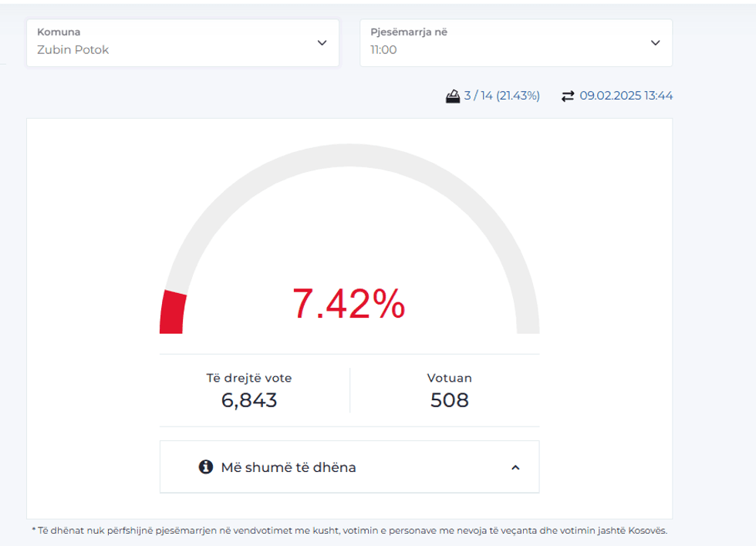Click the Më shumë të dhëna label
756x546 pixels.
click(x=289, y=467)
